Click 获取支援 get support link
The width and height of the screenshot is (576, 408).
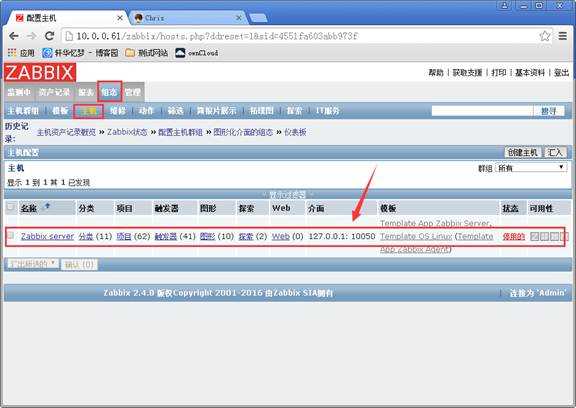tap(467, 72)
